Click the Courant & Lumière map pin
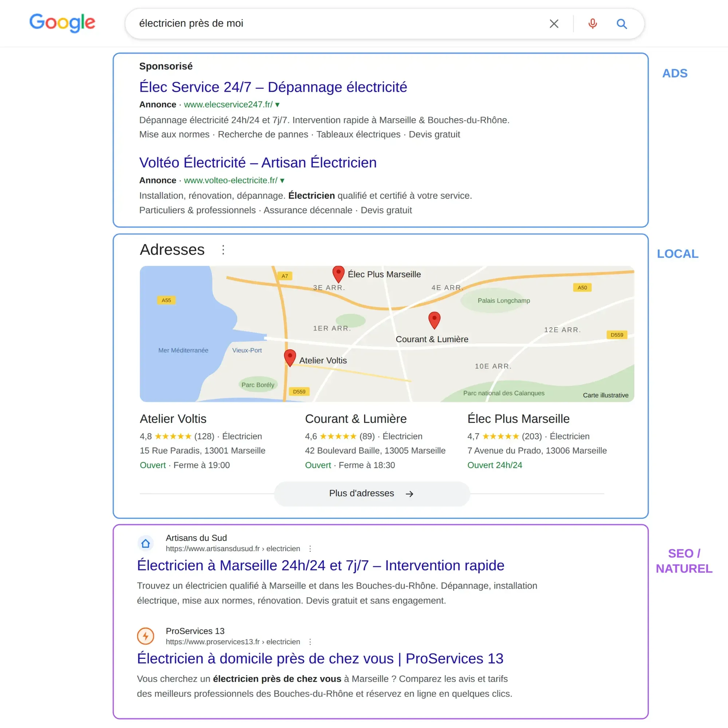 435,320
